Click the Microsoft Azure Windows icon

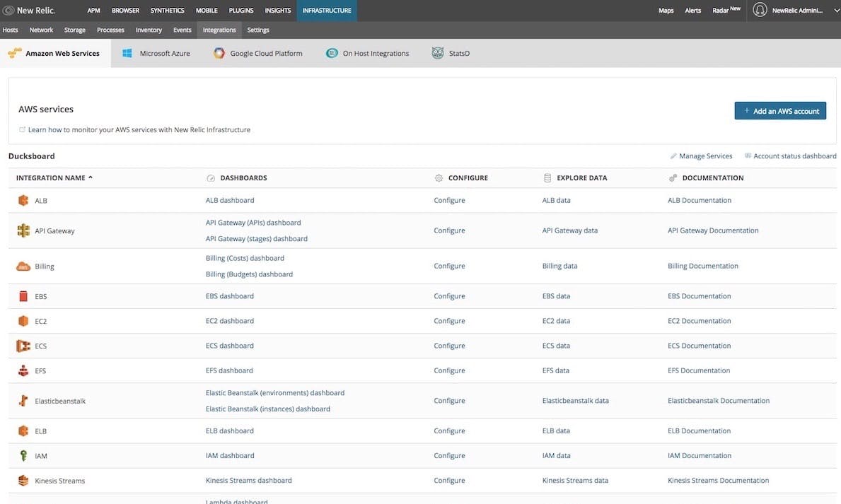coord(127,53)
